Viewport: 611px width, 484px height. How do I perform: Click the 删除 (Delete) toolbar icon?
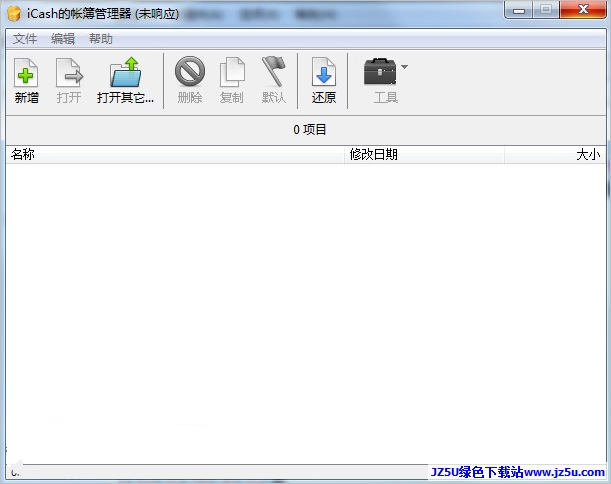pos(190,71)
